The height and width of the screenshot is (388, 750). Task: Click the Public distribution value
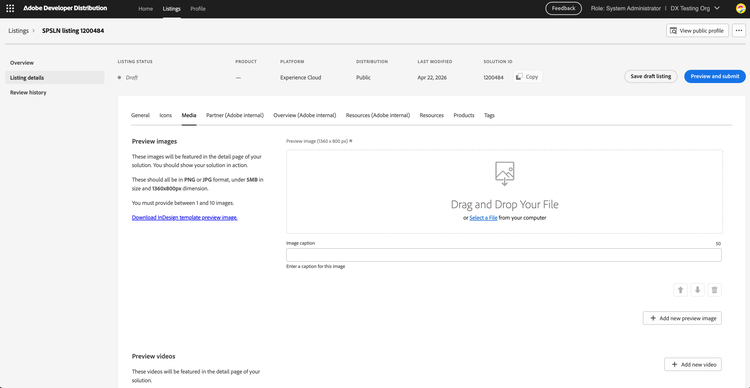(363, 78)
